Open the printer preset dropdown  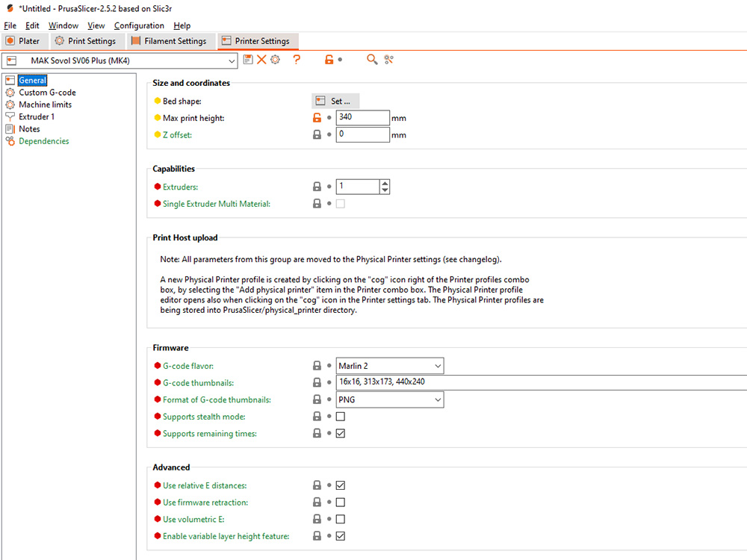pyautogui.click(x=120, y=61)
